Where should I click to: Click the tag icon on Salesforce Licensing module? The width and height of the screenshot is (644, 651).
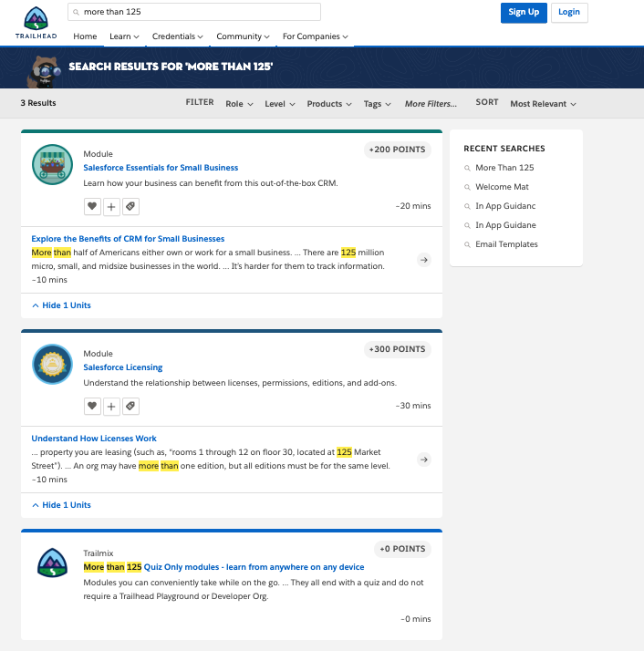click(130, 406)
